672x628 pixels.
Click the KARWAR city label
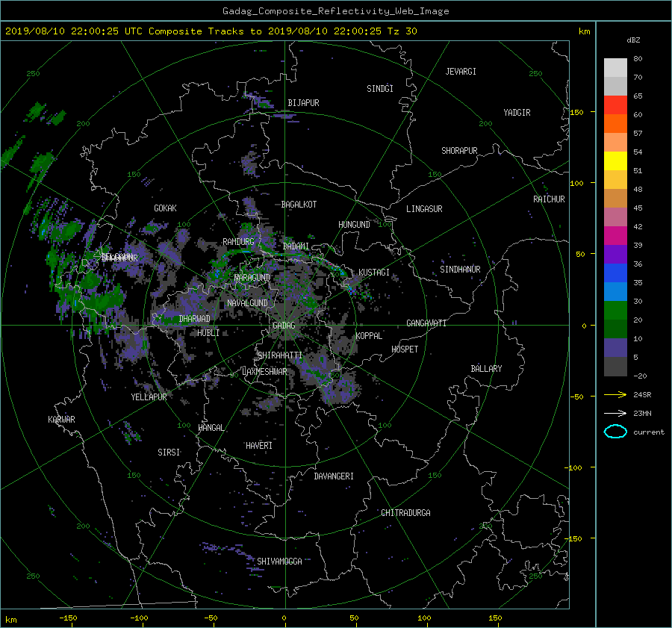tap(61, 420)
